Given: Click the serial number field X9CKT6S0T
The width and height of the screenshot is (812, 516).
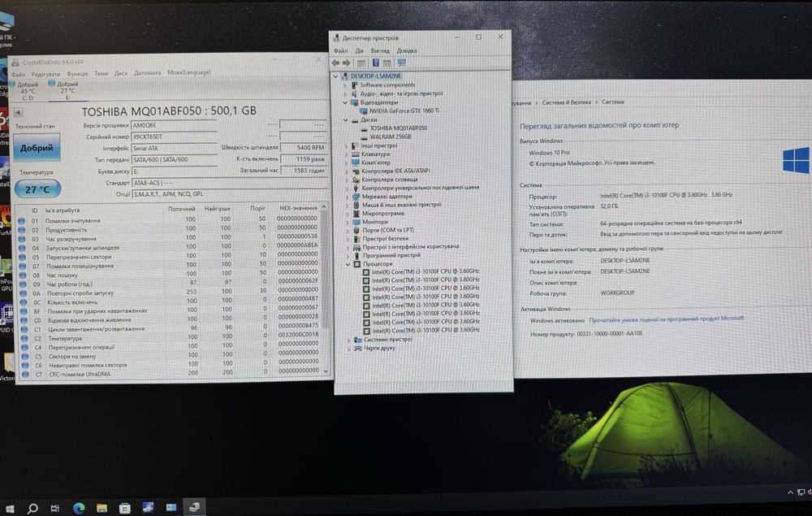Looking at the screenshot, I should (174, 137).
